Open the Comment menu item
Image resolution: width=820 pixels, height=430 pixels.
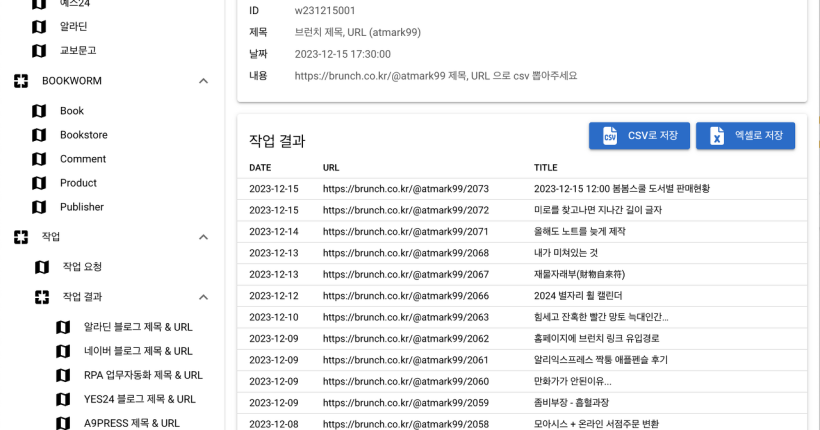pyautogui.click(x=83, y=159)
